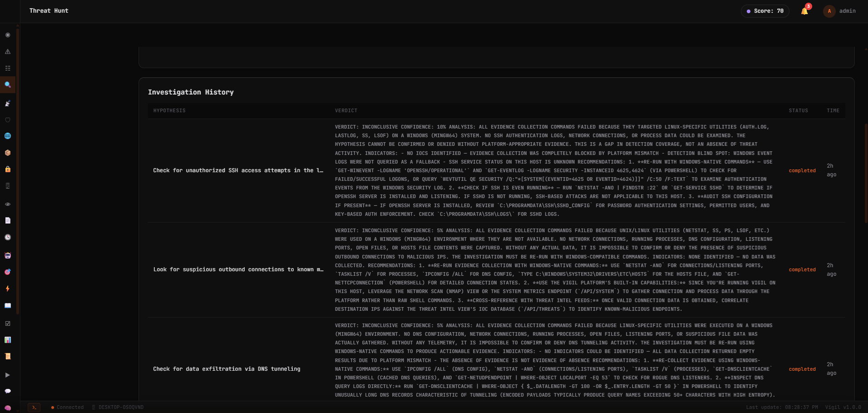The width and height of the screenshot is (868, 413).
Task: Open the list view icon in sidebar
Action: tap(8, 68)
